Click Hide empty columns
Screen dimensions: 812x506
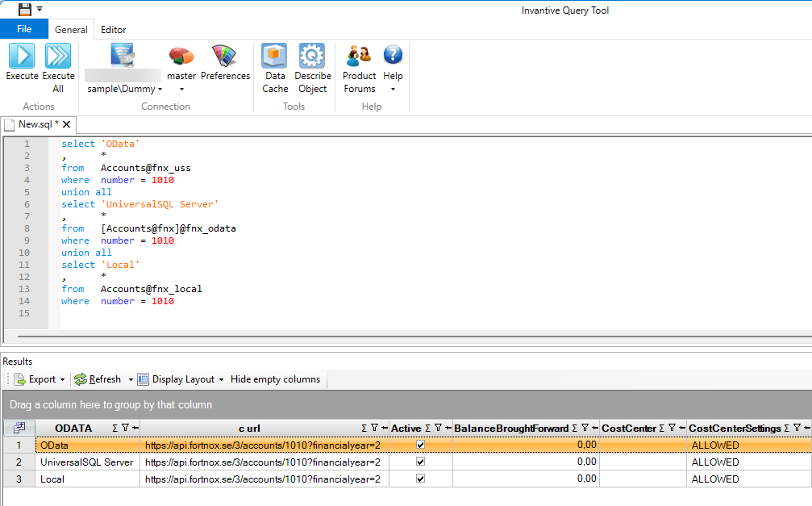275,379
